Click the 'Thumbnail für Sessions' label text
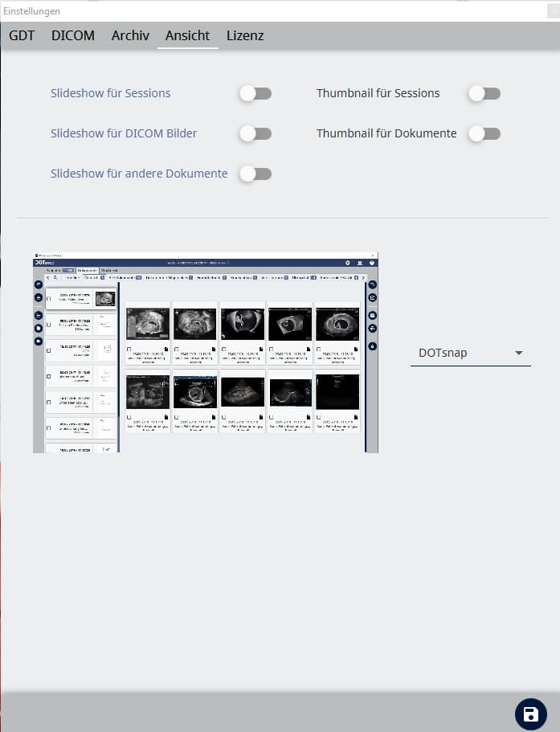Viewport: 560px width, 732px height. pos(378,93)
